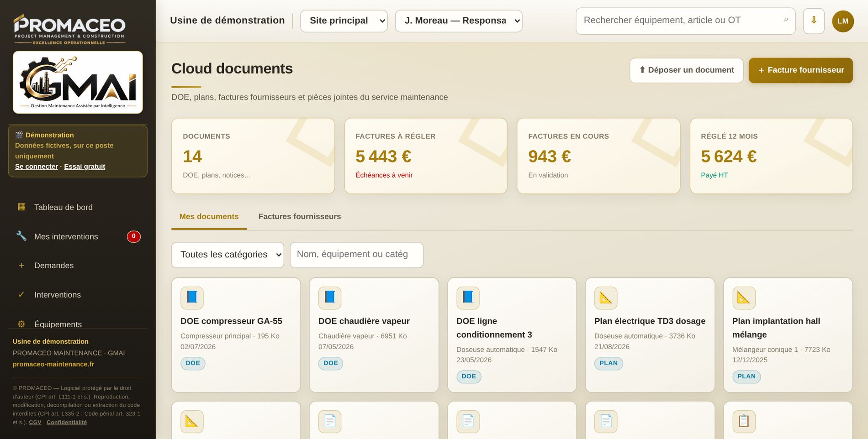This screenshot has width=868, height=439.
Task: Click the ruler icon card in second row
Action: point(192,422)
